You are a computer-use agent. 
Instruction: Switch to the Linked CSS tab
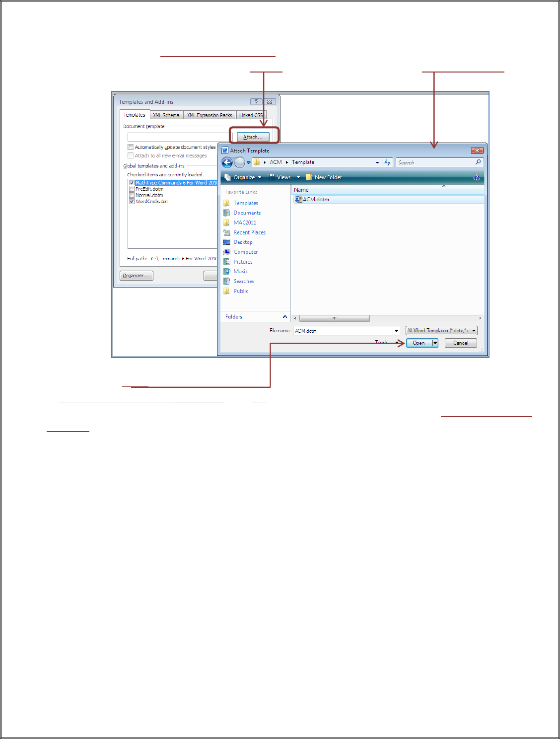pyautogui.click(x=251, y=115)
